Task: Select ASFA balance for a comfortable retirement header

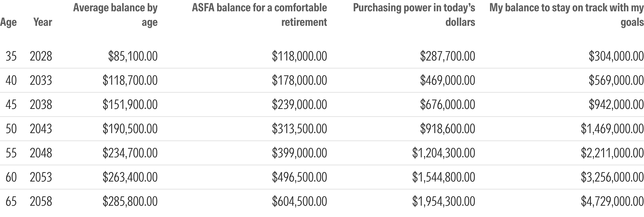Action: coord(259,15)
